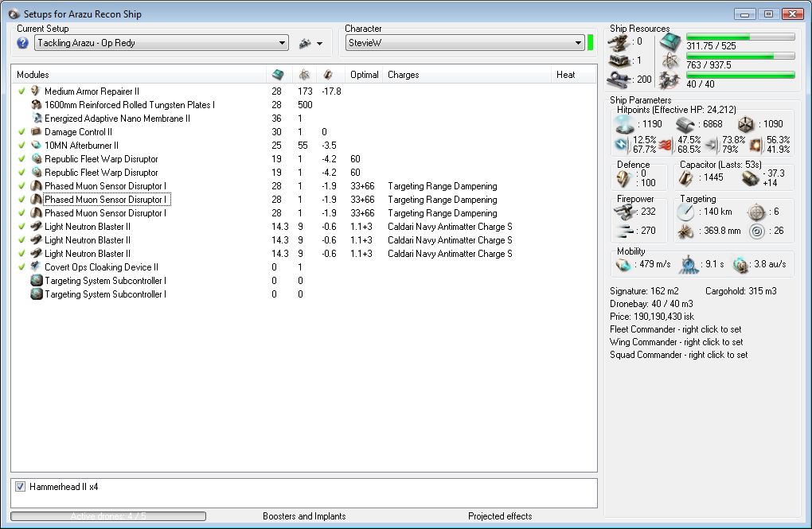Viewport: 812px width, 529px height.
Task: Click the structure hitpoints icon showing 1090
Action: pos(746,124)
